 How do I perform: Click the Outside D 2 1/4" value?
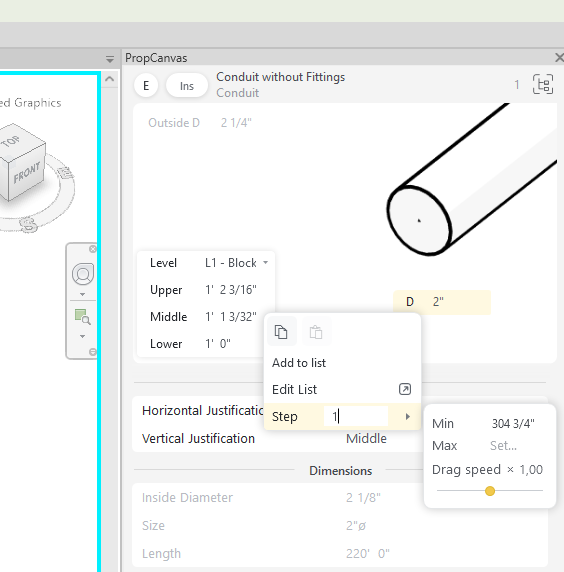tap(236, 123)
